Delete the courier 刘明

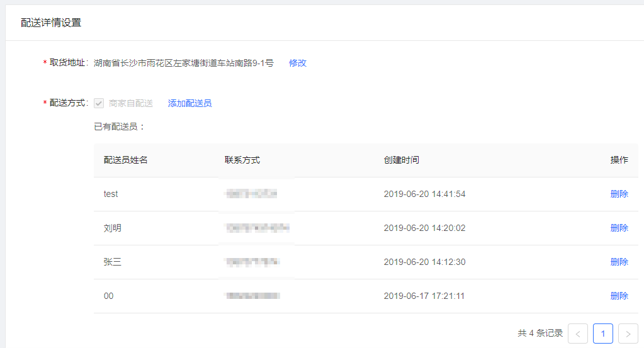[x=619, y=228]
